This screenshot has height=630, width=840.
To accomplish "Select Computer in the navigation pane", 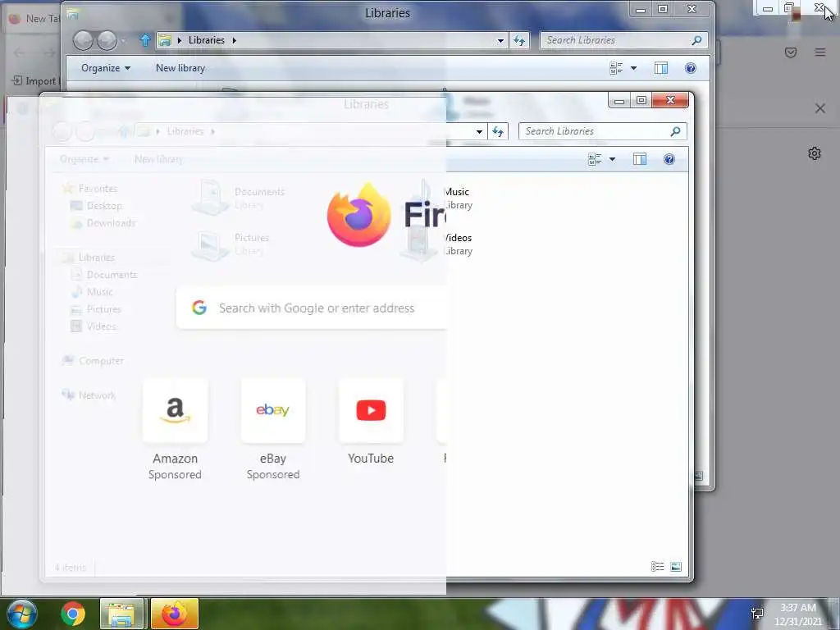I will (x=101, y=361).
